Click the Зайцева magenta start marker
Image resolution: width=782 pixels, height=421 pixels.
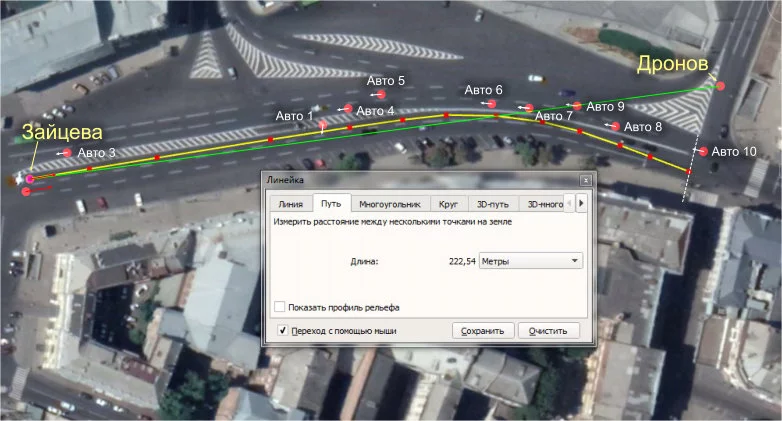pyautogui.click(x=30, y=178)
